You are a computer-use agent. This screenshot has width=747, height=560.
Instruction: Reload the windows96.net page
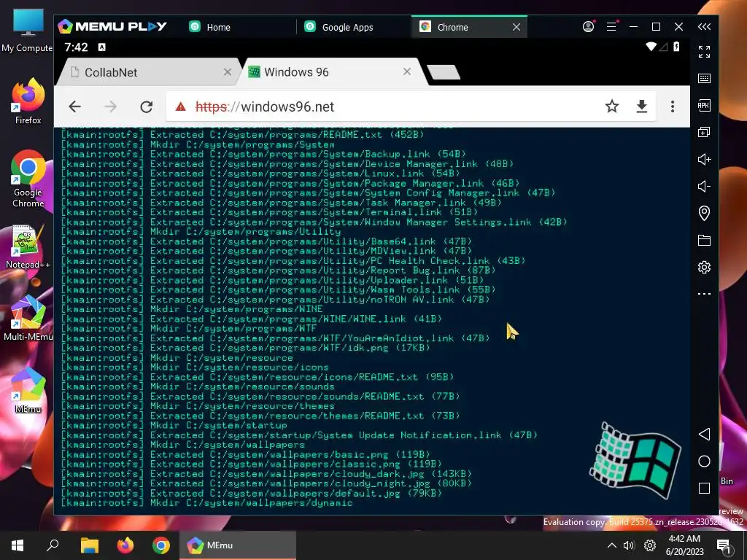click(146, 106)
